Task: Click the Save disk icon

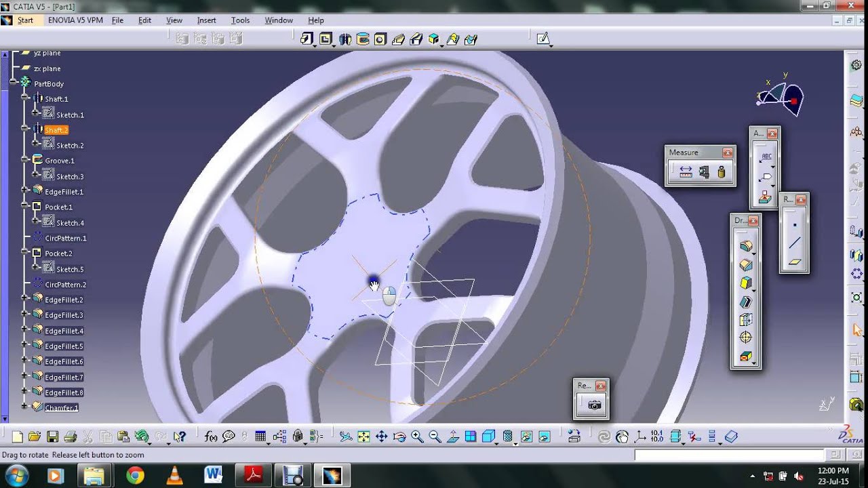Action: tap(52, 437)
